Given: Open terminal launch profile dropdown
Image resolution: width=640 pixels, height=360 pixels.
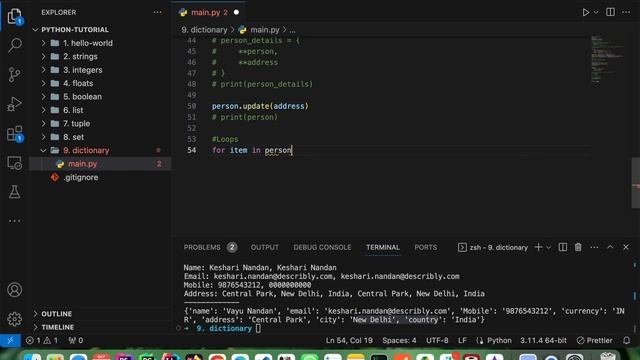Looking at the screenshot, I should click(x=549, y=247).
